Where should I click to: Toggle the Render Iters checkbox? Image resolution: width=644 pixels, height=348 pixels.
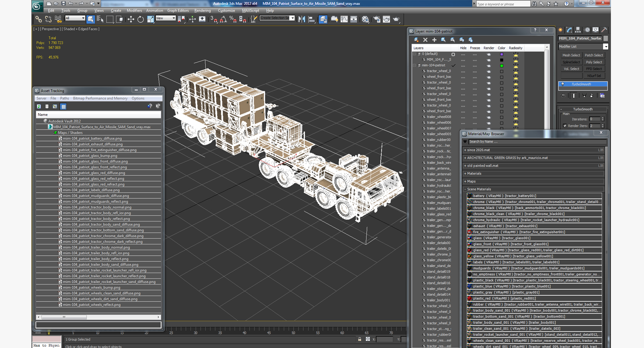pos(565,126)
